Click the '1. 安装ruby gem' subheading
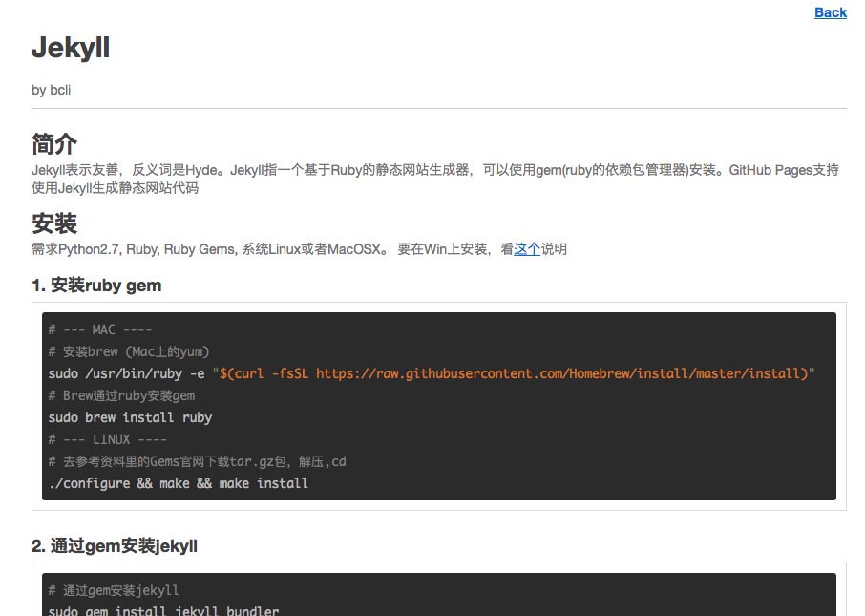 coord(96,286)
